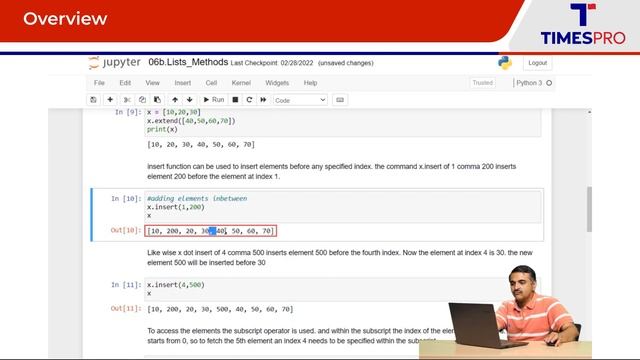Restart the kernel icon
Screen dimensions: 640x360
[249, 100]
